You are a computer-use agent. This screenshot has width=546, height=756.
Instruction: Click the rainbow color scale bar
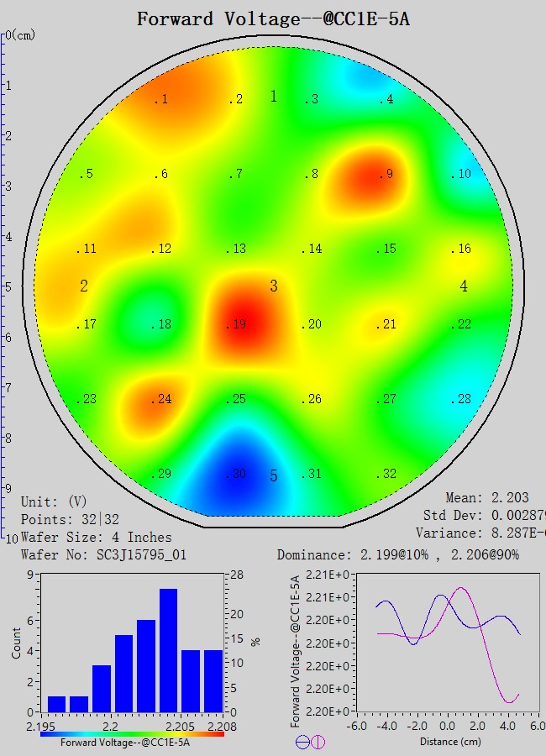point(132,733)
